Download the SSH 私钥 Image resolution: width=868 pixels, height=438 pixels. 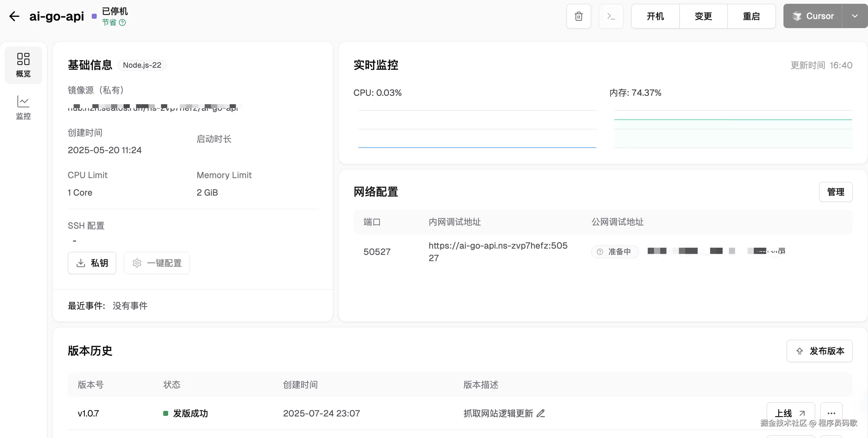point(92,263)
